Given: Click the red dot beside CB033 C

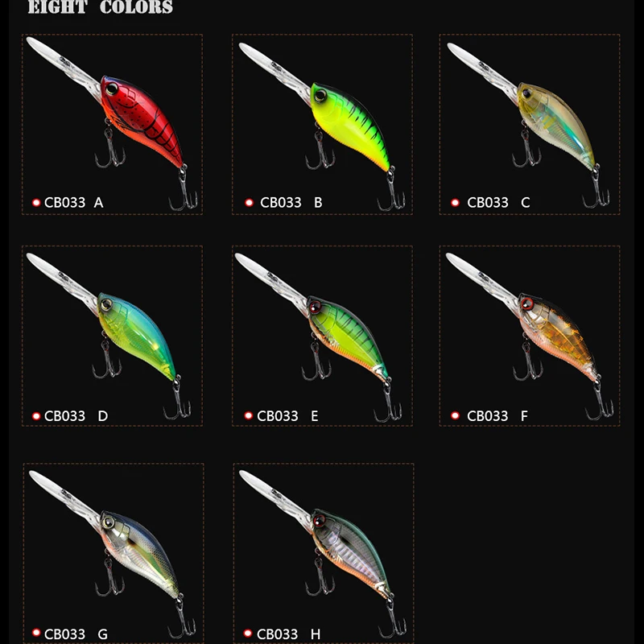Looking at the screenshot, I should pos(455,203).
